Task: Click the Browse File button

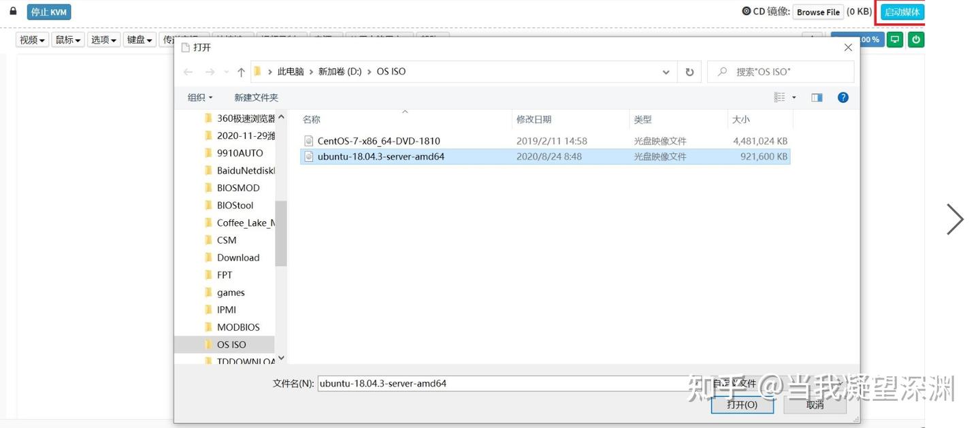Action: click(817, 11)
